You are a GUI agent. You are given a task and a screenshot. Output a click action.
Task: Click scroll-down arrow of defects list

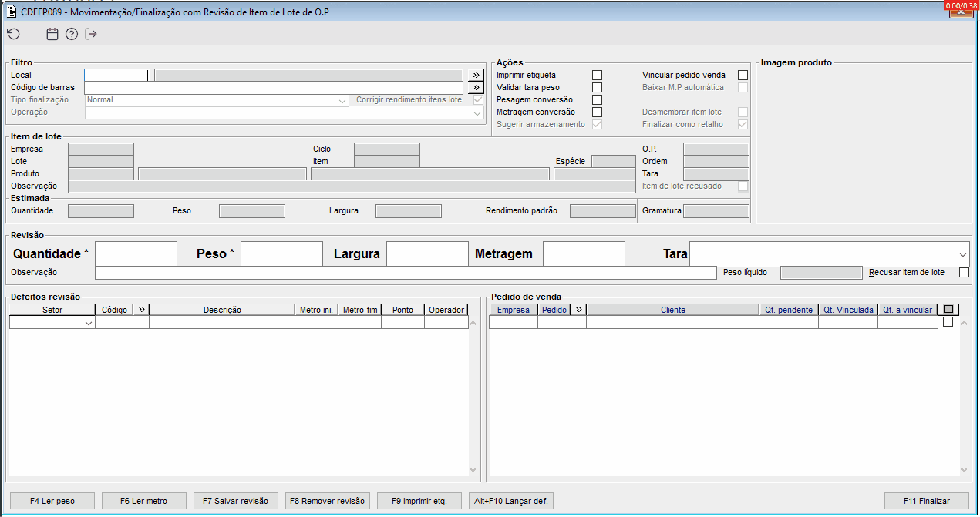pos(473,469)
